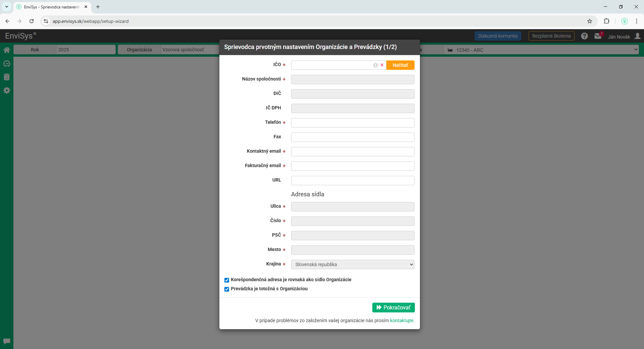Click the Diskusná komunita button
The height and width of the screenshot is (349, 644).
497,36
